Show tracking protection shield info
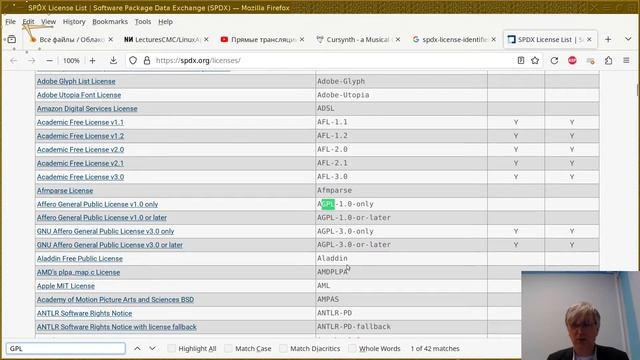 (133, 60)
